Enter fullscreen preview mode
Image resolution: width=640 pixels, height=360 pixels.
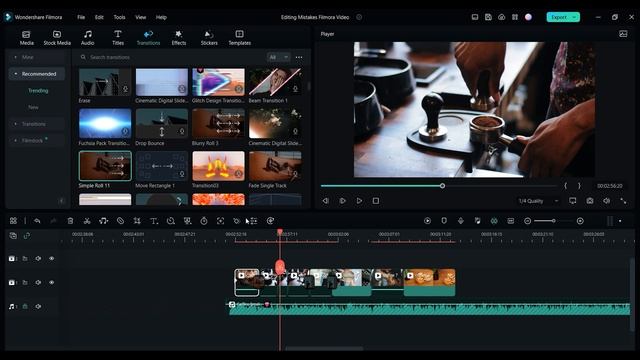pyautogui.click(x=623, y=201)
